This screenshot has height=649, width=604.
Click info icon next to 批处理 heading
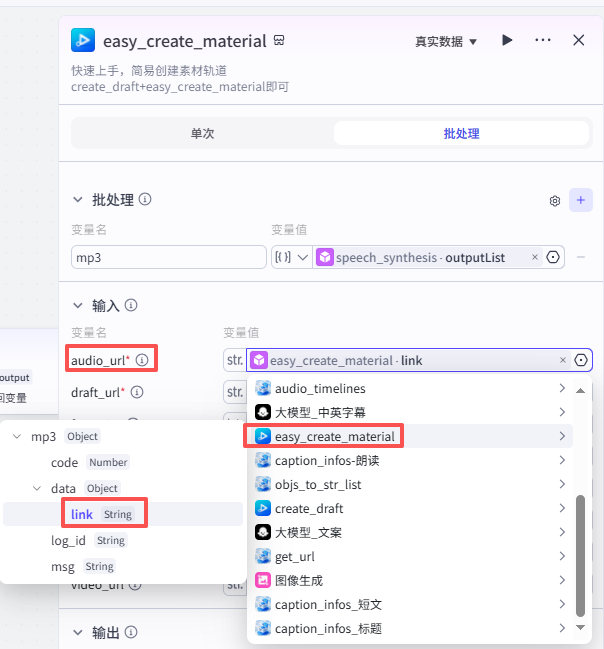click(x=146, y=200)
